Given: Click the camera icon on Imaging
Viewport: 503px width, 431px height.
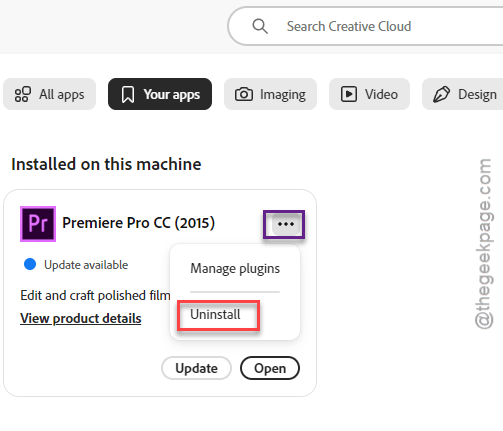Looking at the screenshot, I should click(244, 94).
